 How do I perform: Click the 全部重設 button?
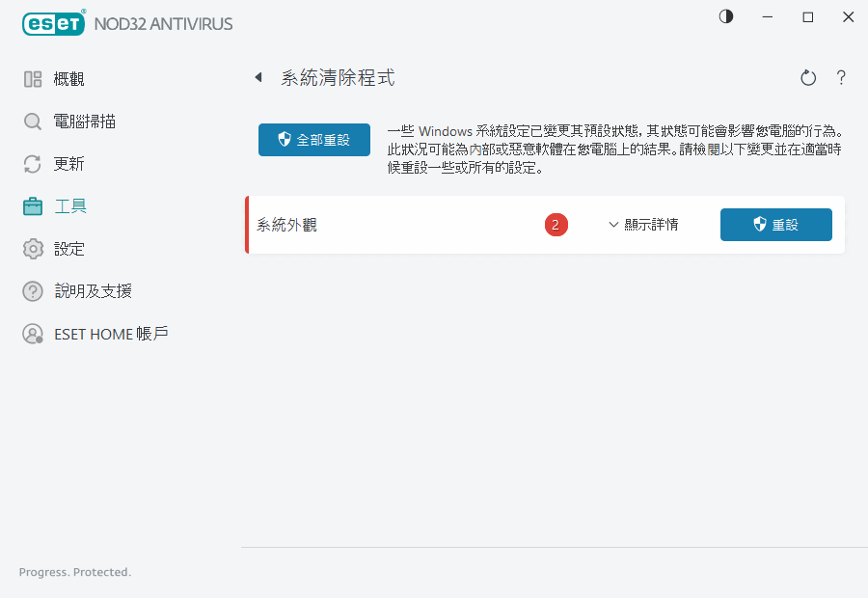[313, 140]
